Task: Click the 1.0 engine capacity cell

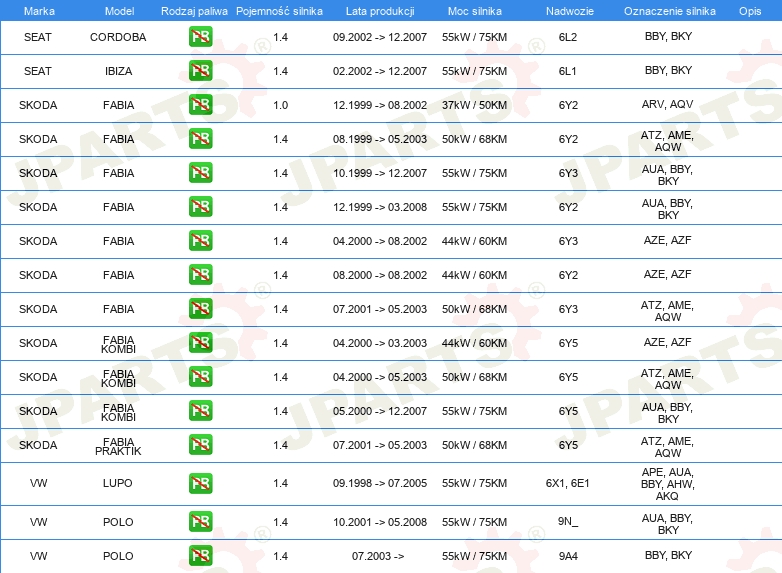Action: coord(281,105)
